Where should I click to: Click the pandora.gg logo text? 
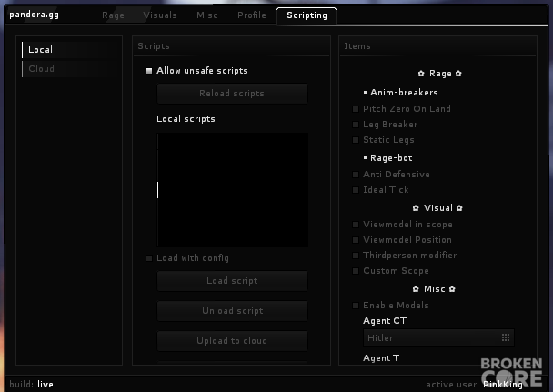tap(35, 15)
